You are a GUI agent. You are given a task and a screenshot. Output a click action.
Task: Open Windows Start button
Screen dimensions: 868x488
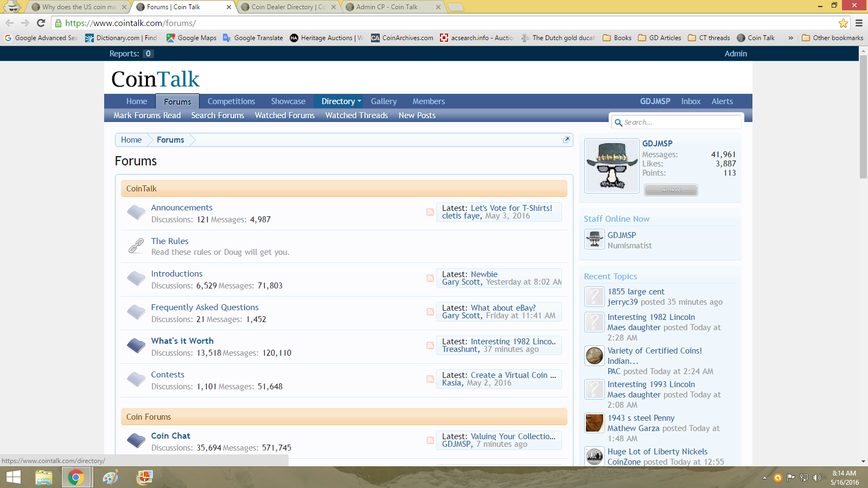click(14, 477)
